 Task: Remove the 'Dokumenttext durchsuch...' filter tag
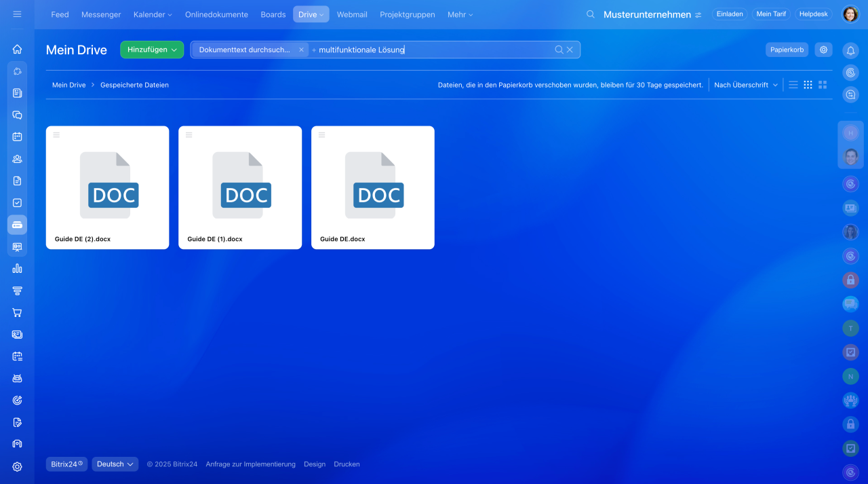301,50
